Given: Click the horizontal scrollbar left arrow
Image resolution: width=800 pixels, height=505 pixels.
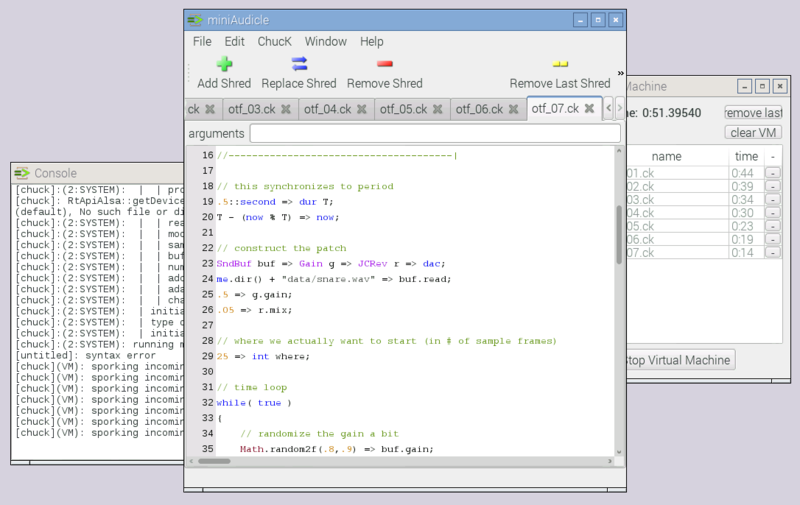Looking at the screenshot, I should tap(191, 461).
